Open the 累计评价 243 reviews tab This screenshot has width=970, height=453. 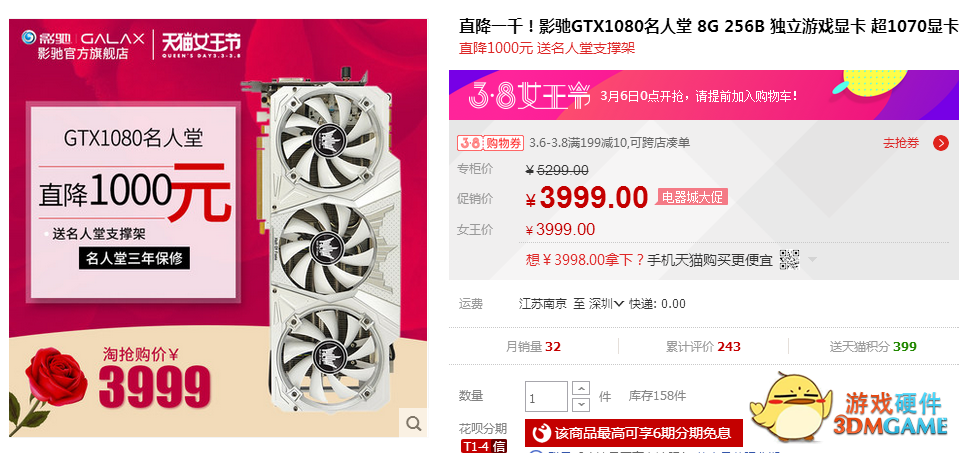[703, 347]
